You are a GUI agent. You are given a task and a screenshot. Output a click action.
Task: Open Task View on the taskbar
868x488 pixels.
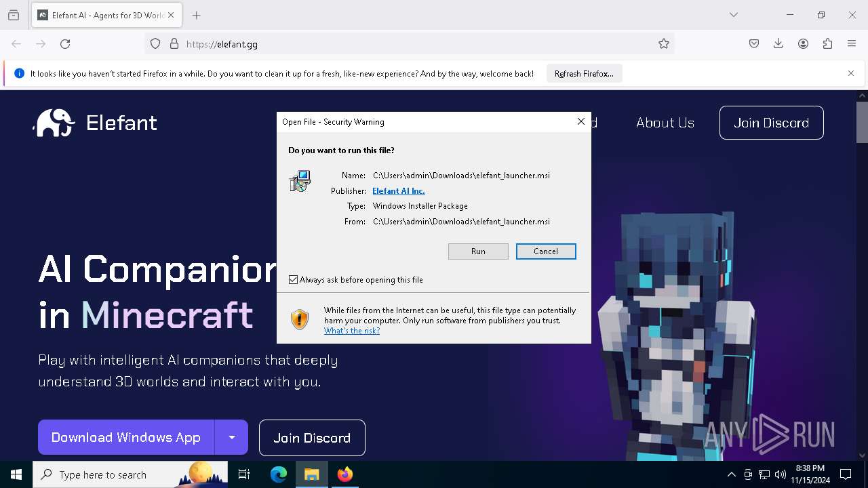coord(244,474)
